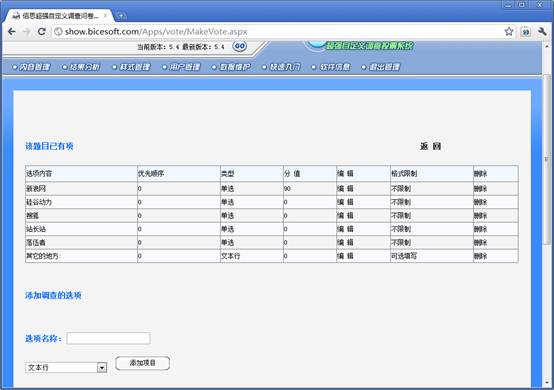The height and width of the screenshot is (390, 554).
Task: Click the address bar URL
Action: click(x=156, y=32)
